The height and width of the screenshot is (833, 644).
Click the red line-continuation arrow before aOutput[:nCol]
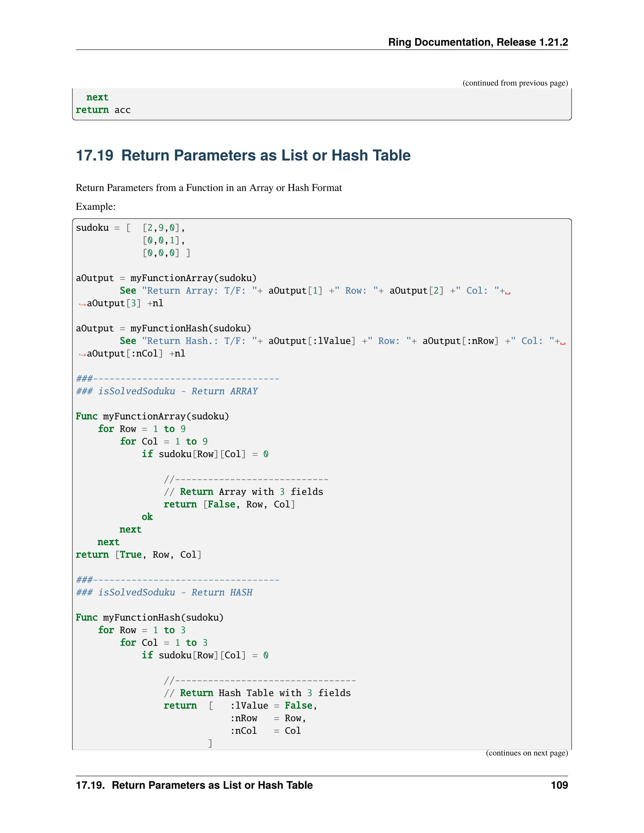coord(82,354)
